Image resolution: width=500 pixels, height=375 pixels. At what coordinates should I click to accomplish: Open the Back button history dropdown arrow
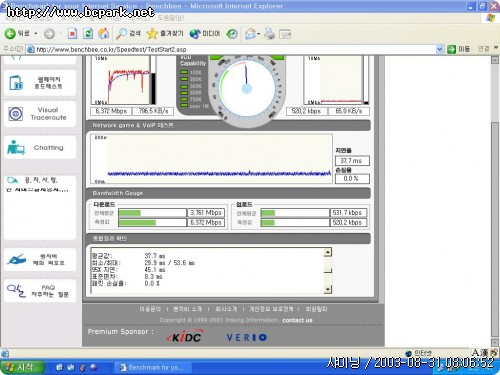[x=36, y=34]
